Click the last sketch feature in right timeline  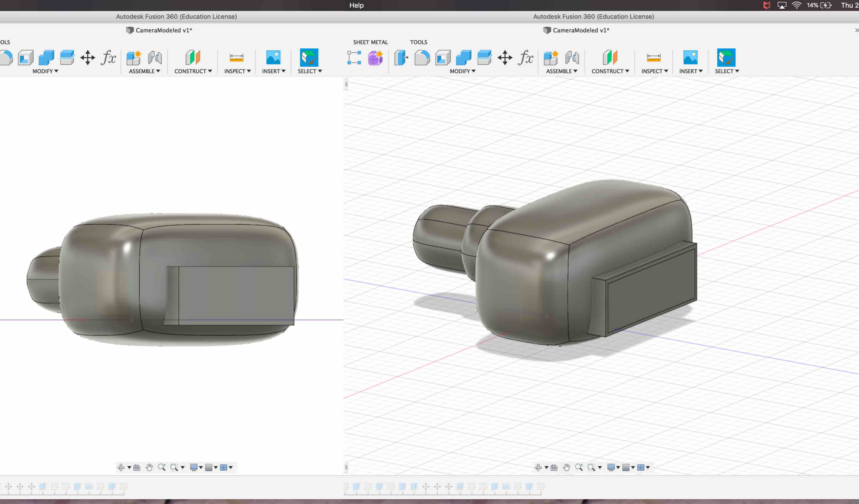(x=541, y=486)
